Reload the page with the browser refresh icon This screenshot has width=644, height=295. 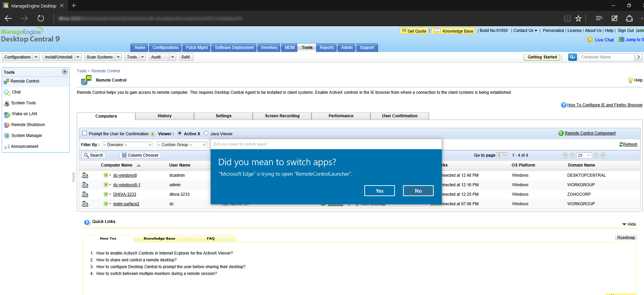tap(41, 18)
